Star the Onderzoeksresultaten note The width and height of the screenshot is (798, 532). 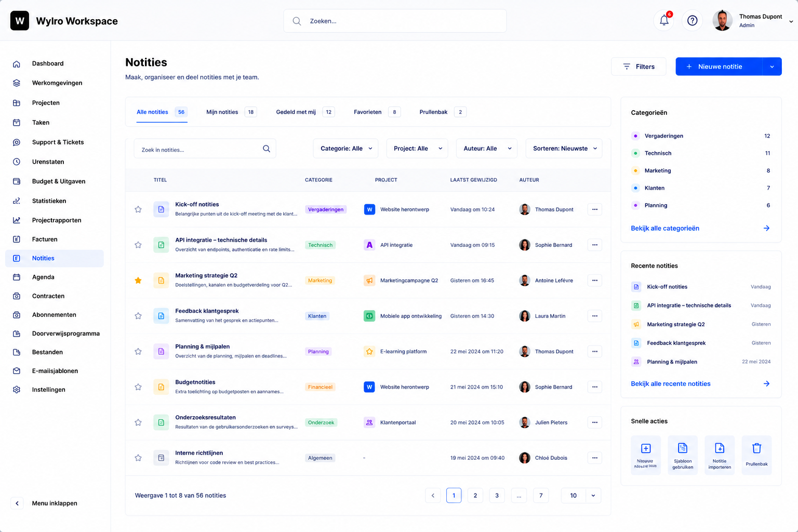(x=138, y=422)
